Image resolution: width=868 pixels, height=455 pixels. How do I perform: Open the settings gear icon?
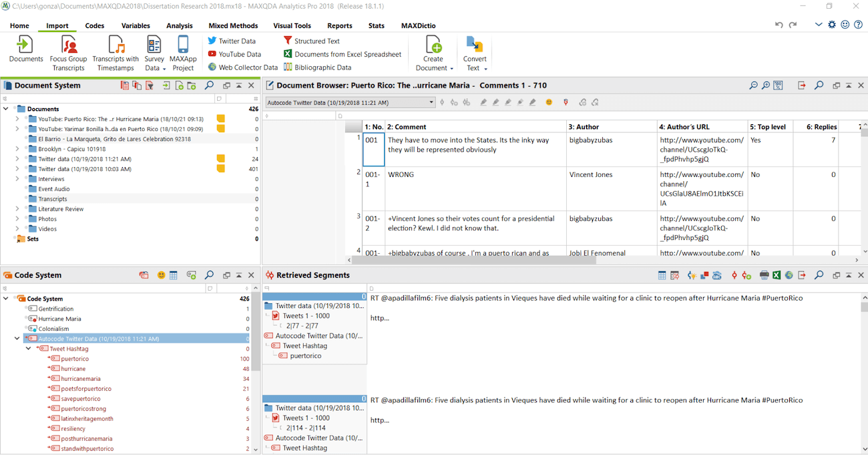[x=832, y=25]
